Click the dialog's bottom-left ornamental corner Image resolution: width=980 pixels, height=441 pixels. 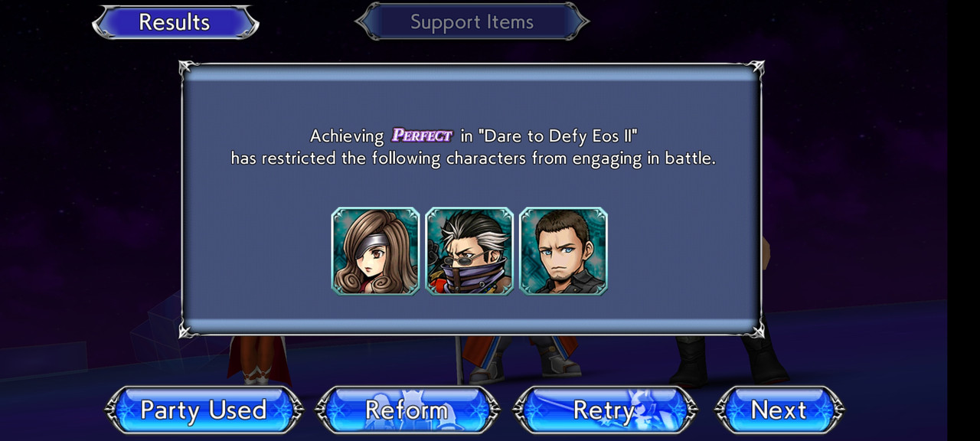(188, 329)
